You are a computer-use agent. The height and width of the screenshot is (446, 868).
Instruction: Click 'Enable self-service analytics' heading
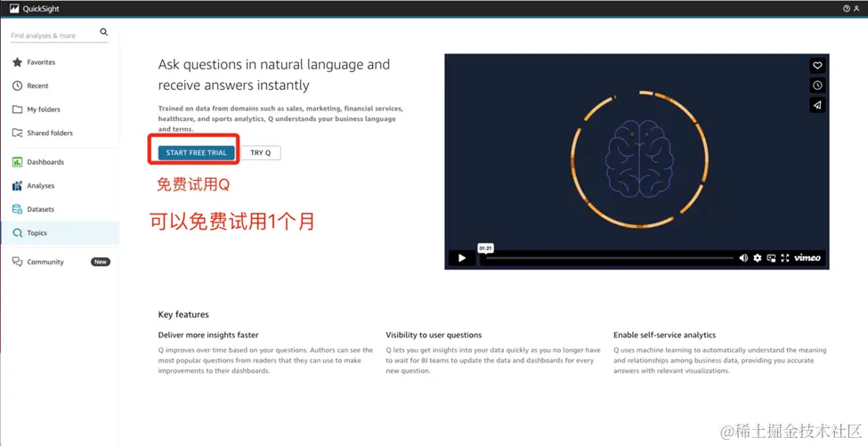click(664, 335)
